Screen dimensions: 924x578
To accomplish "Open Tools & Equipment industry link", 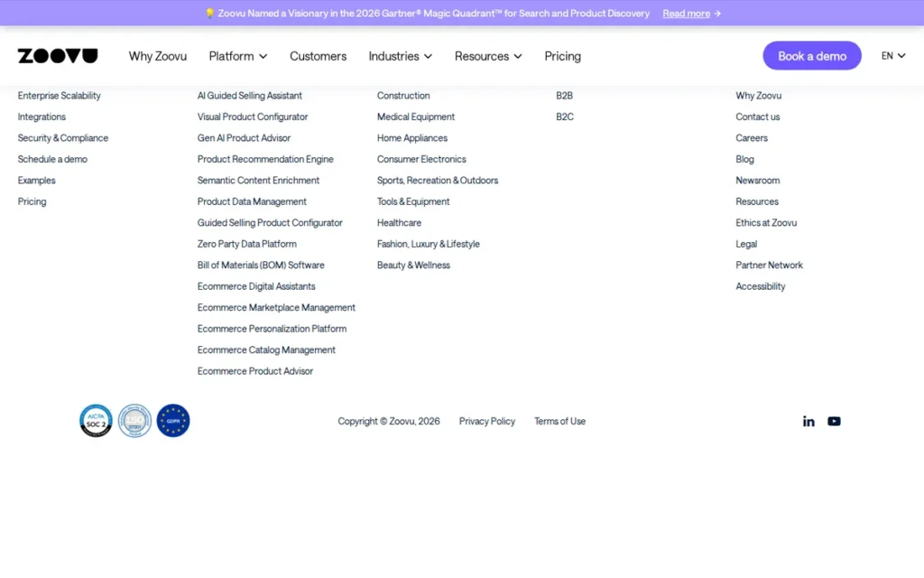I will point(413,201).
